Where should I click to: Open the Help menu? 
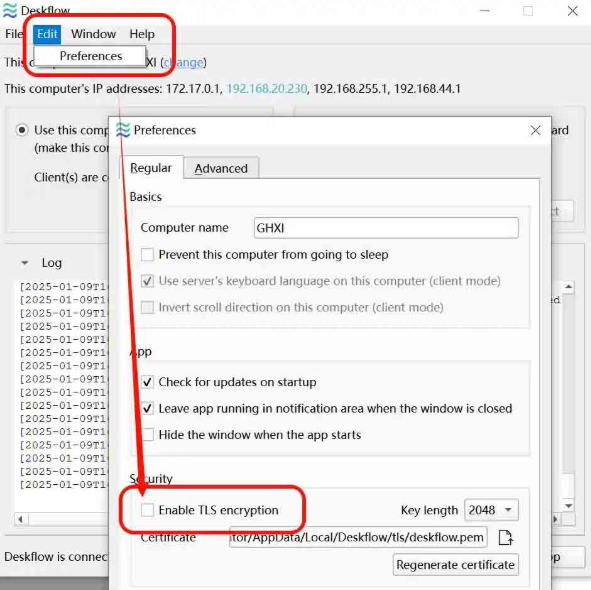tap(142, 34)
